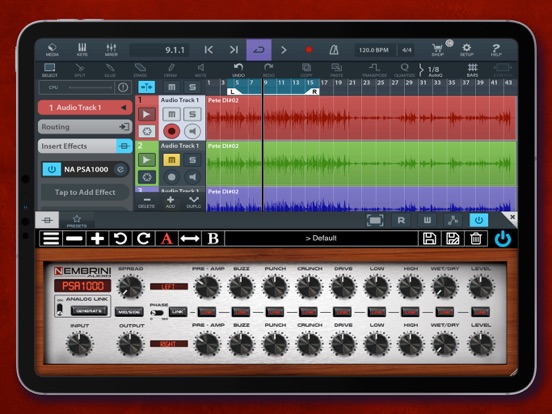Open the Quantize tool
This screenshot has height=414, width=552.
(404, 70)
